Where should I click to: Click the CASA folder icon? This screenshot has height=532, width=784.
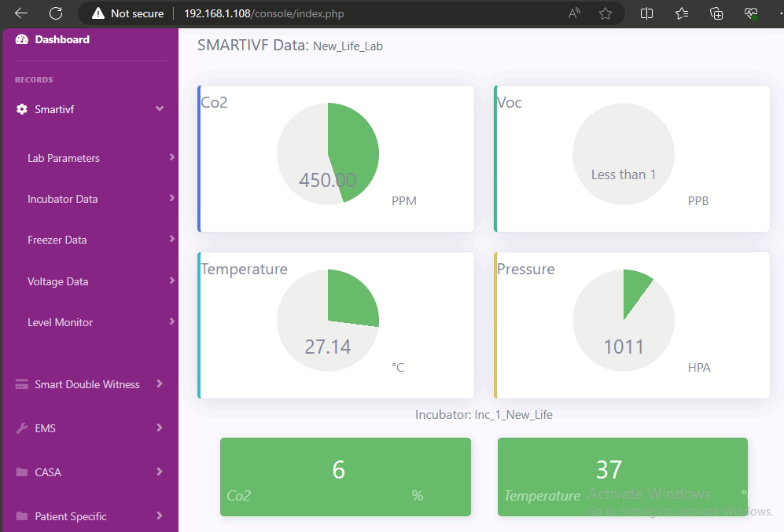[x=22, y=472]
